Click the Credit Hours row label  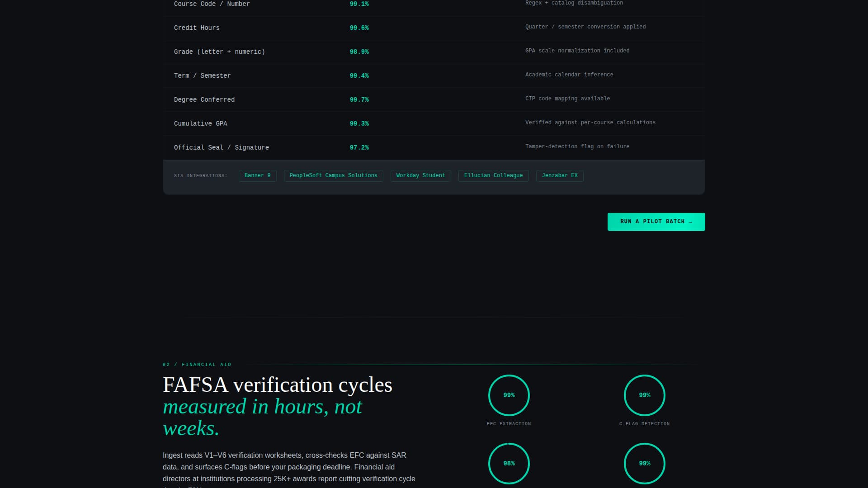click(197, 28)
